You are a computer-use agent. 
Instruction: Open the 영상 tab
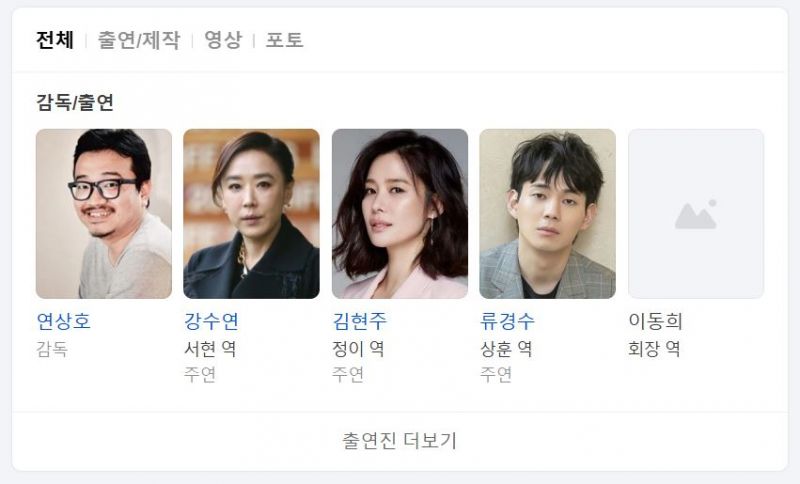tap(223, 40)
